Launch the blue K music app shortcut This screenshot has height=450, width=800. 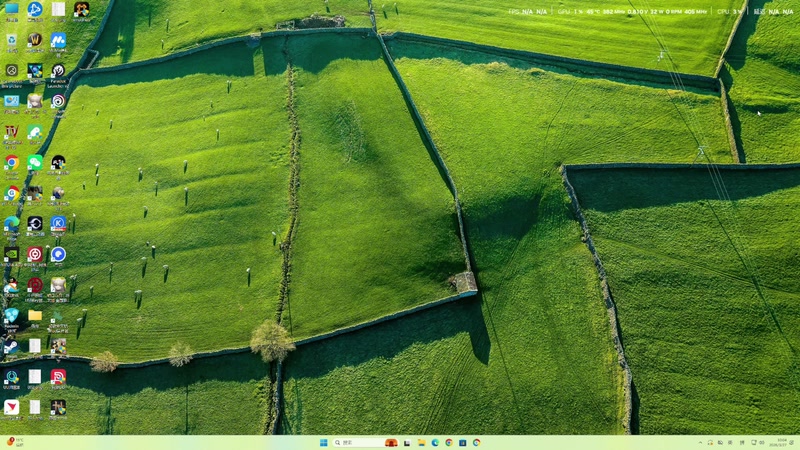(58, 224)
